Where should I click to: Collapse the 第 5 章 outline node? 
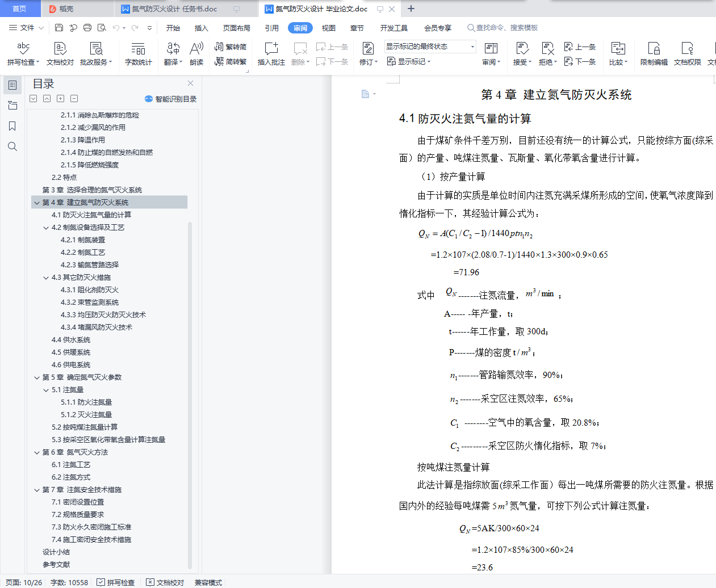37,377
